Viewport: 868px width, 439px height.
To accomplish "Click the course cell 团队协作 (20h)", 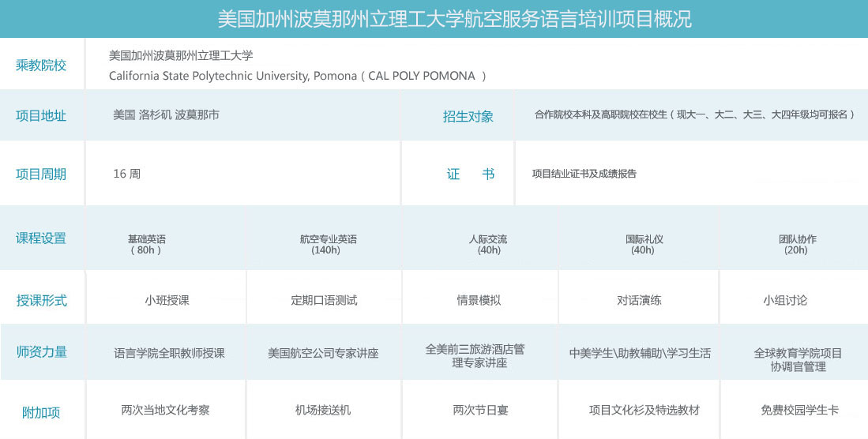I will coord(797,245).
